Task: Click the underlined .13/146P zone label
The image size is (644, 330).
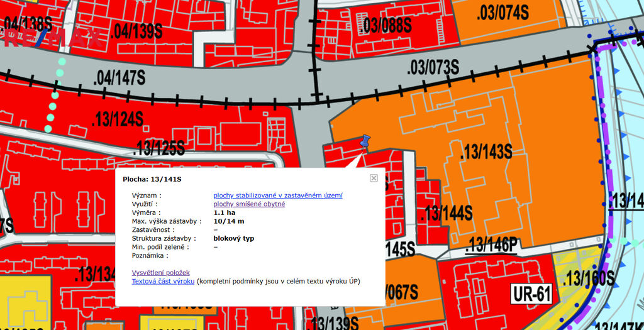Action: [x=491, y=246]
